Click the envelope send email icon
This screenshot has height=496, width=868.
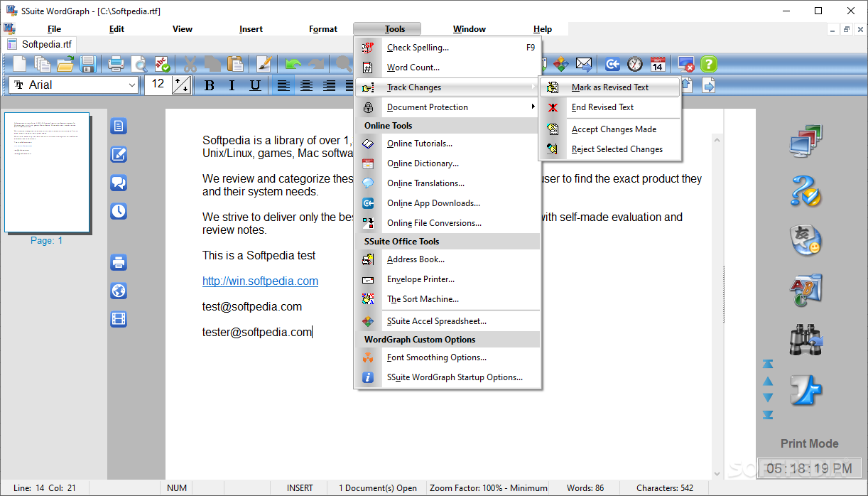[x=584, y=65]
